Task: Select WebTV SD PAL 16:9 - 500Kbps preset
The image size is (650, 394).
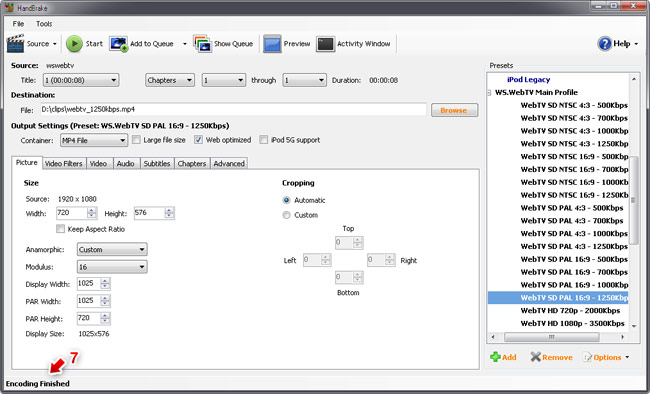Action: pos(574,259)
